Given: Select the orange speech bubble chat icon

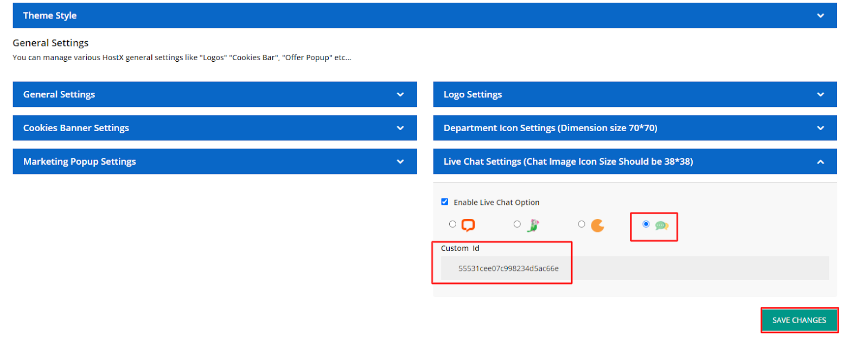Looking at the screenshot, I should coord(468,225).
